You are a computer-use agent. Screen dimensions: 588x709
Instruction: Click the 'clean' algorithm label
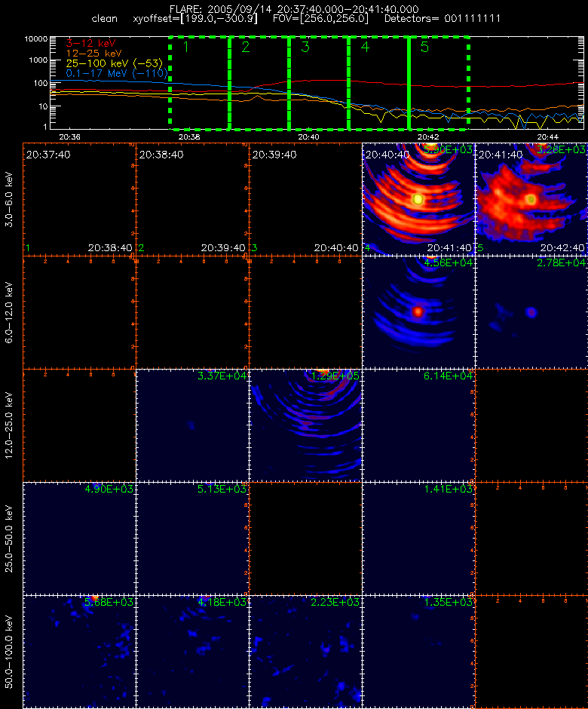click(104, 19)
